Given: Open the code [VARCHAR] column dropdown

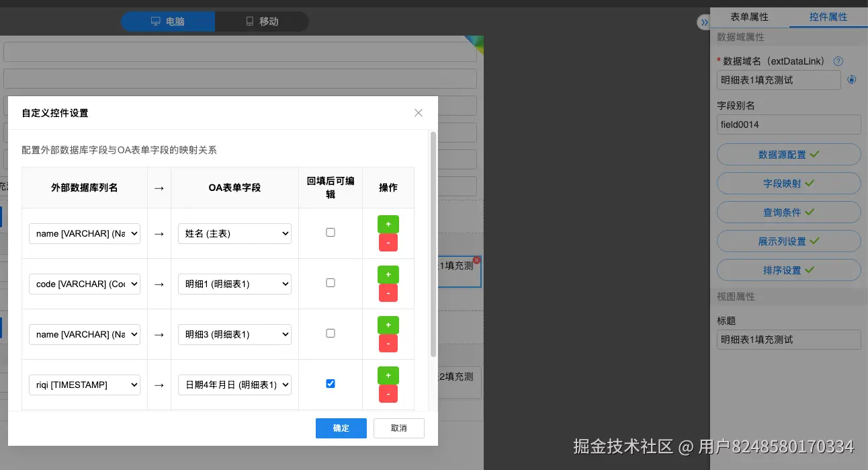Looking at the screenshot, I should (85, 284).
